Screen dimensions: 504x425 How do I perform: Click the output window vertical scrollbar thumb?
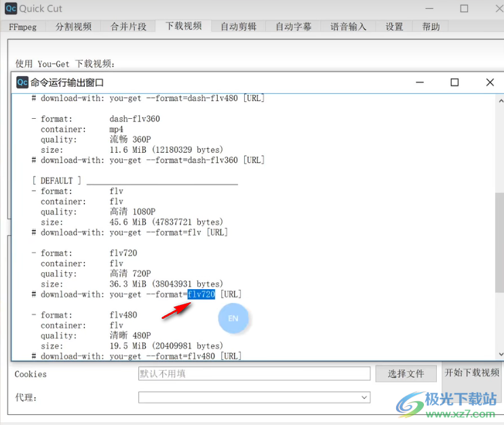click(x=500, y=242)
